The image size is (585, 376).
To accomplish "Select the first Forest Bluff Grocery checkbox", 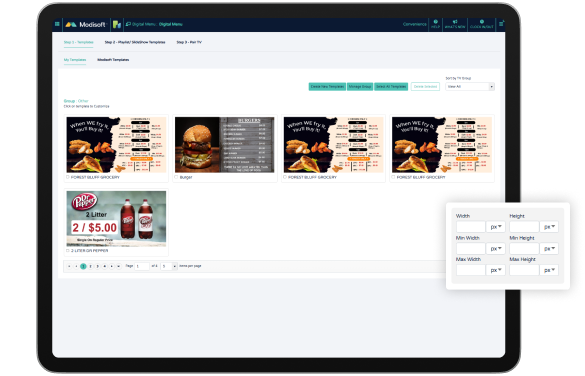I will click(68, 177).
